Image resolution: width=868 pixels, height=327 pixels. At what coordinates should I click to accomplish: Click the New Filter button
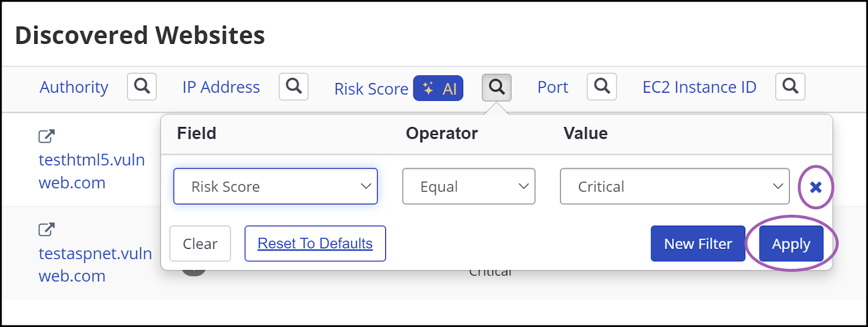pyautogui.click(x=698, y=243)
